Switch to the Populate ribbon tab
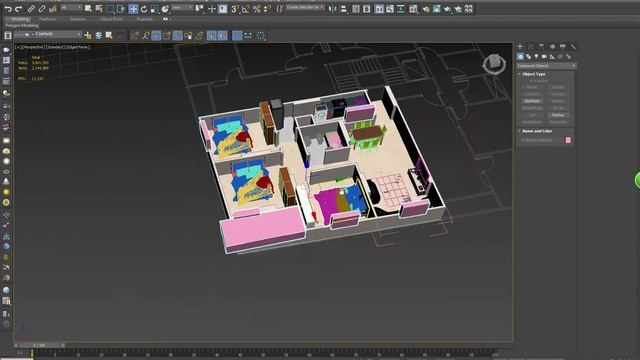The image size is (640, 360). click(x=144, y=19)
